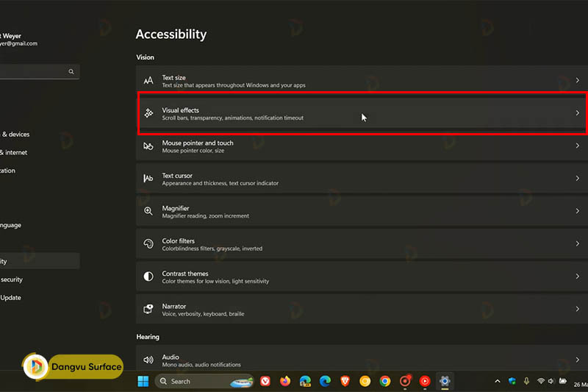Click the Text size 'AA' icon
588x392 pixels.
click(x=148, y=81)
